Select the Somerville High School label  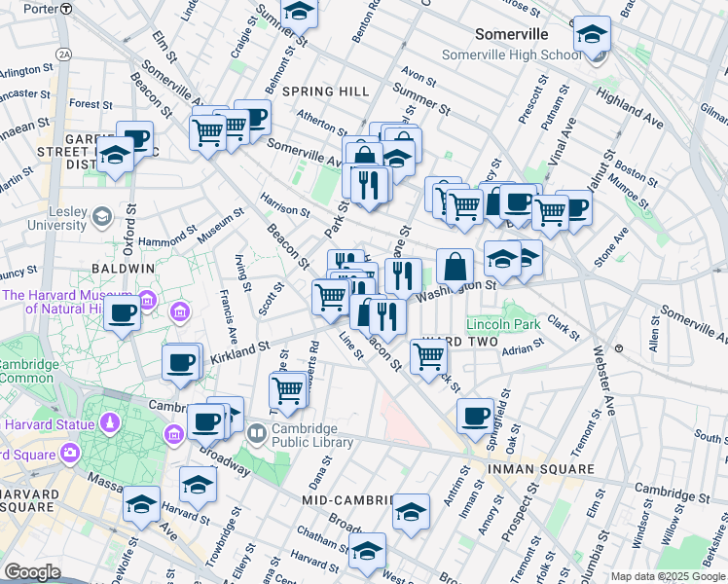[512, 55]
